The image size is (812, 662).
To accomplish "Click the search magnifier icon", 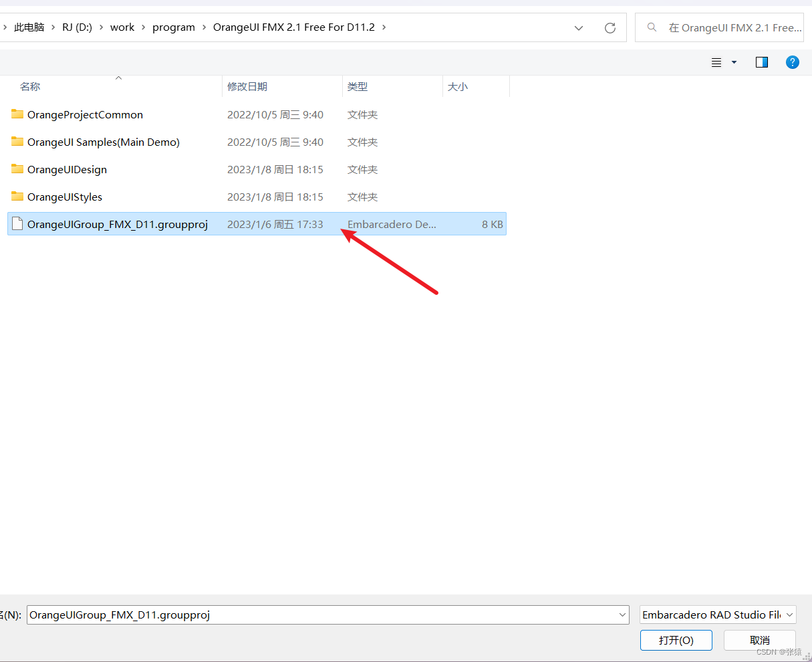I will [652, 27].
